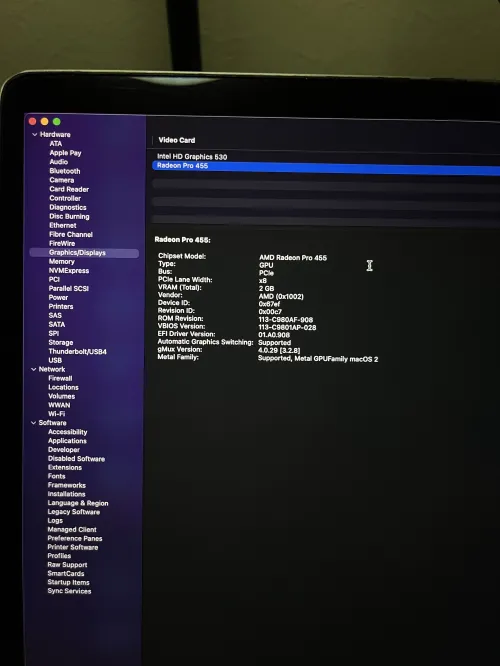Image resolution: width=500 pixels, height=666 pixels.
Task: Select Parallel SCSI entry
Action: pos(68,288)
